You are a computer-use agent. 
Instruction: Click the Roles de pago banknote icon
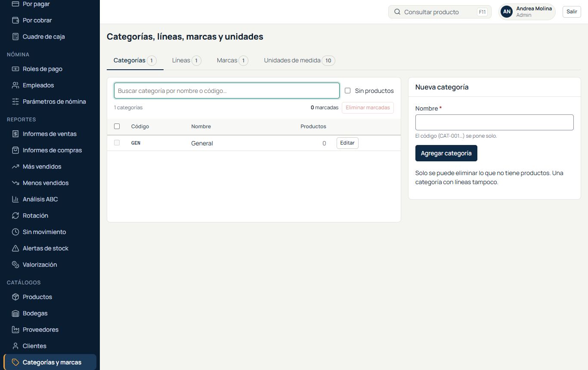tap(15, 69)
